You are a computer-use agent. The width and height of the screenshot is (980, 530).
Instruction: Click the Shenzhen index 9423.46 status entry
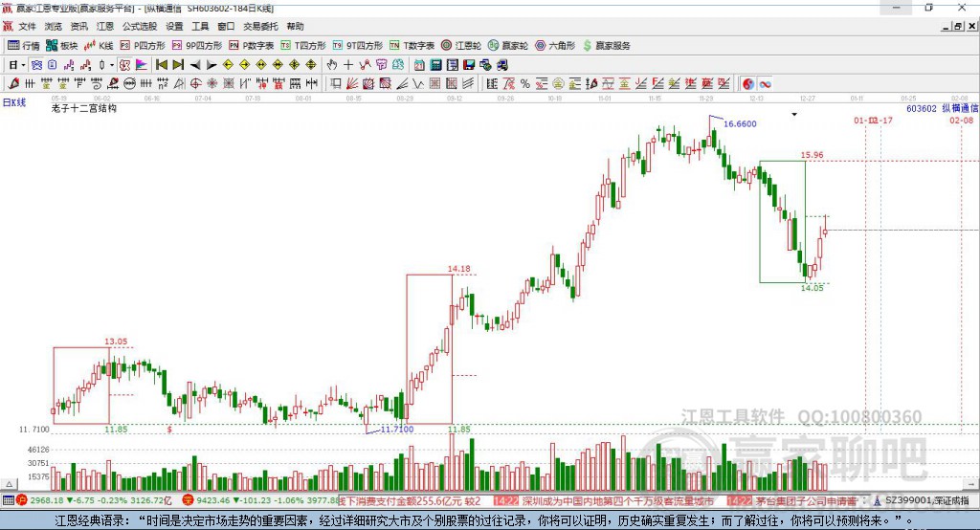[x=260, y=500]
